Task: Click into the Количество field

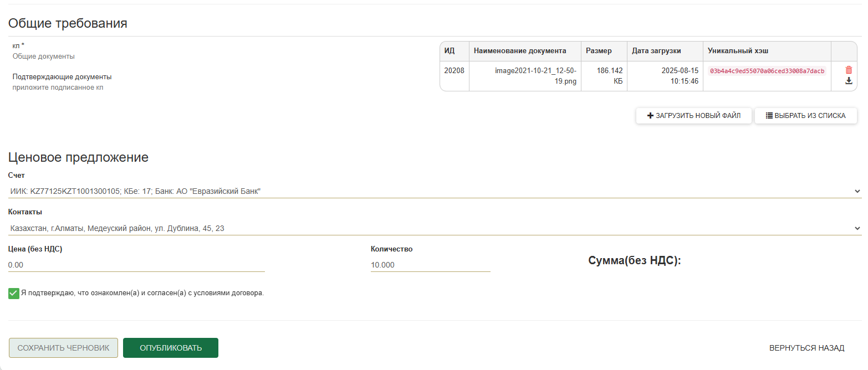Action: [x=430, y=265]
